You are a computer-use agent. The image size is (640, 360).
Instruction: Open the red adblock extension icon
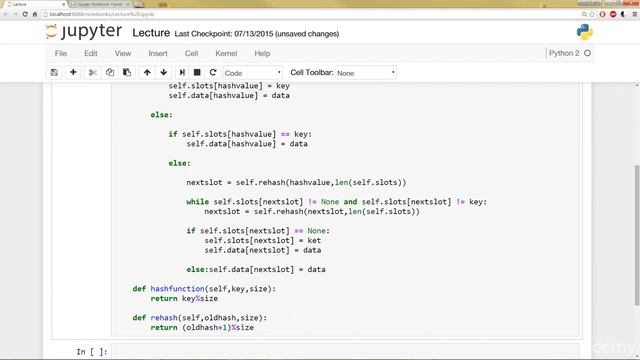click(x=613, y=14)
